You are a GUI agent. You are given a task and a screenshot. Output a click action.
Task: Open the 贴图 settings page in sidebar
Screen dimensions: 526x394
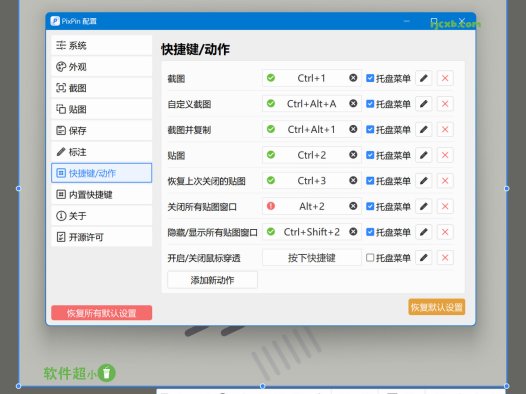coord(102,109)
